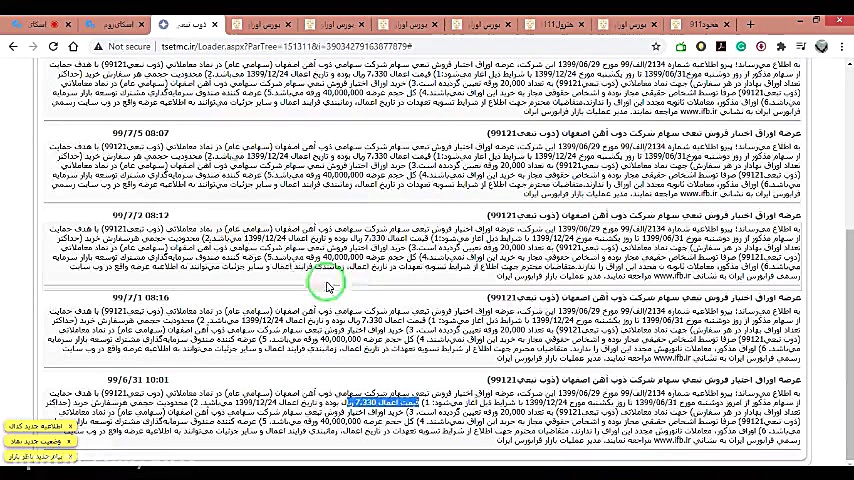Open a new browser tab
The width and height of the screenshot is (854, 480).
(x=751, y=25)
